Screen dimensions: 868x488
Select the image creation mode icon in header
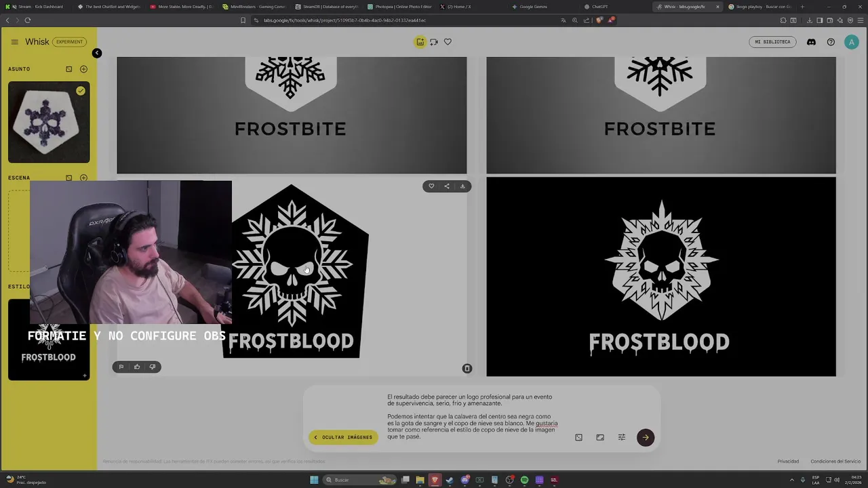(420, 42)
